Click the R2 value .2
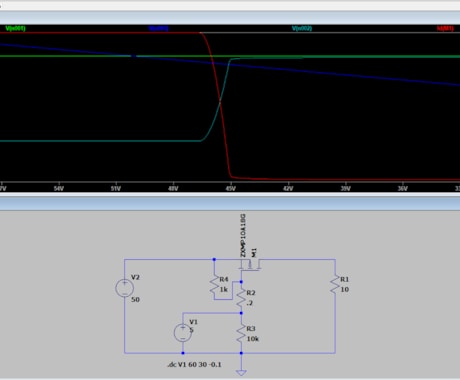460x380 pixels. [250, 303]
